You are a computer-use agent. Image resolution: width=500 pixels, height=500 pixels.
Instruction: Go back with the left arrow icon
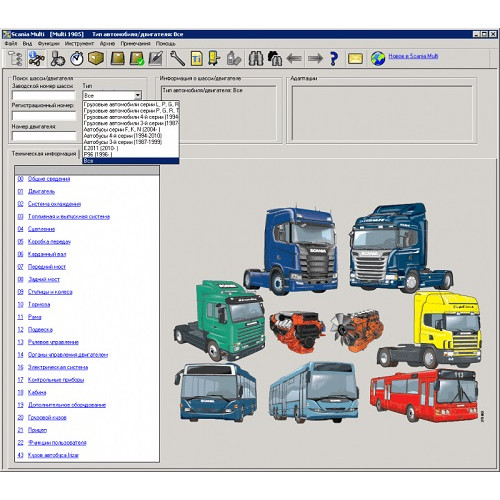coord(294,59)
